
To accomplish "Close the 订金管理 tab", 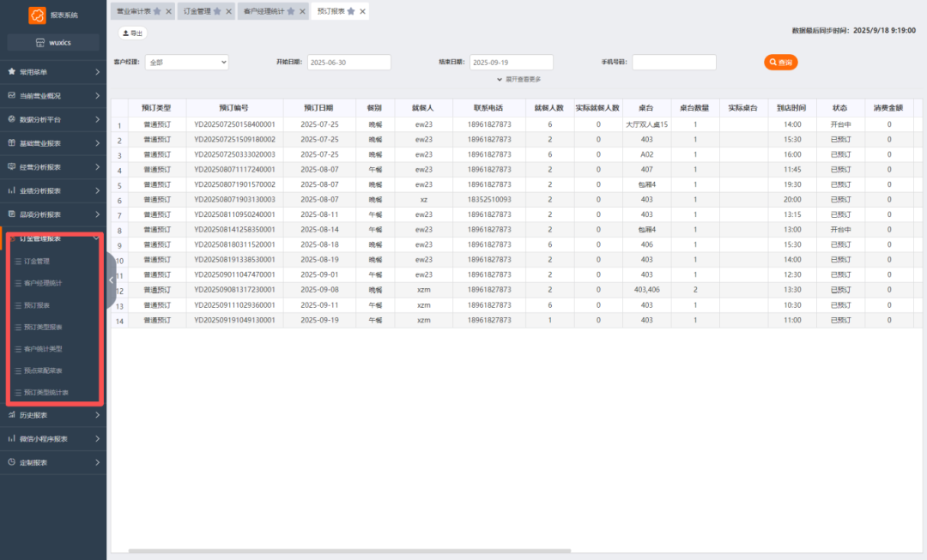I will point(229,11).
